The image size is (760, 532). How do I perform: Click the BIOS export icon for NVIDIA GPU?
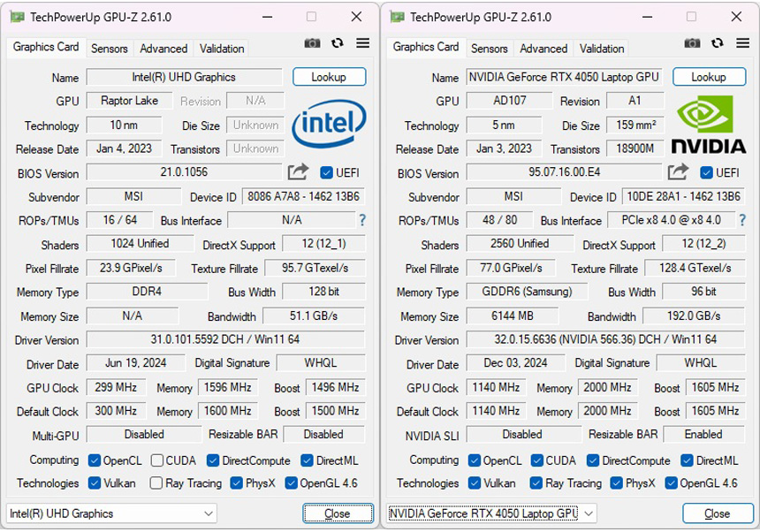[678, 172]
